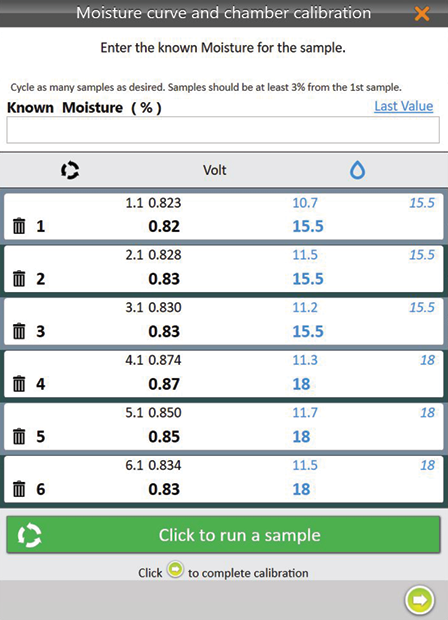Image resolution: width=448 pixels, height=620 pixels.
Task: Select sample row 1 moisture value 15.5
Action: (x=308, y=226)
